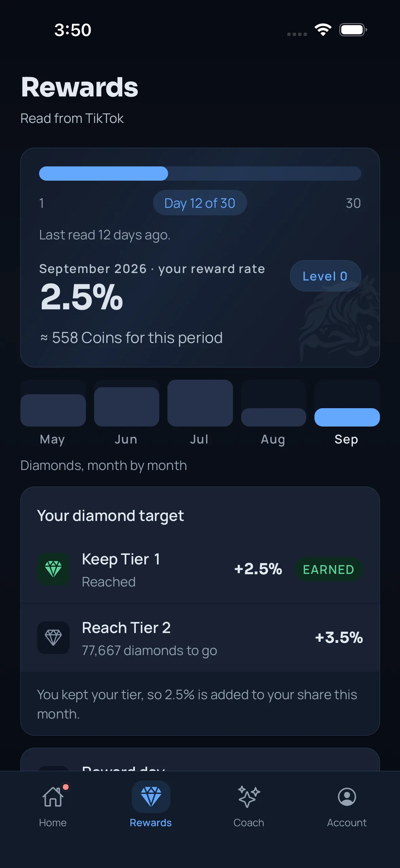Tap the battery indicator icon
The height and width of the screenshot is (868, 400).
coord(353,30)
